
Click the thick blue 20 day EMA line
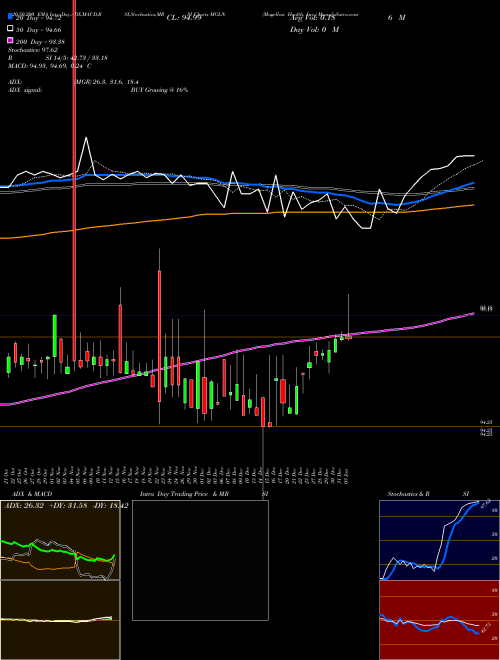click(x=236, y=184)
